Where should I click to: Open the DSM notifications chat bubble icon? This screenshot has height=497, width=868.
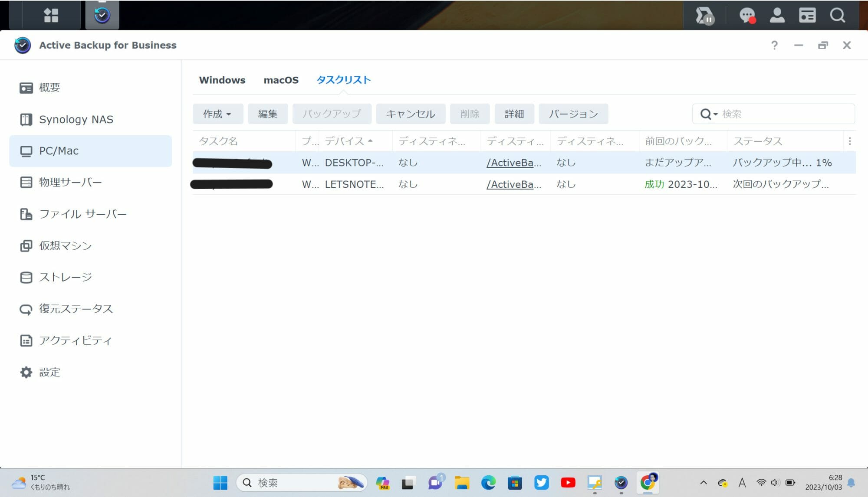(747, 16)
